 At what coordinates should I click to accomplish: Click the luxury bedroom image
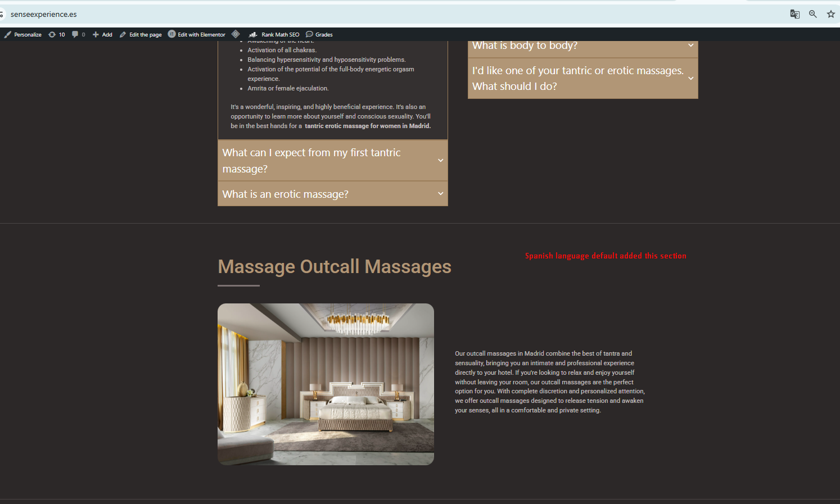(x=326, y=384)
